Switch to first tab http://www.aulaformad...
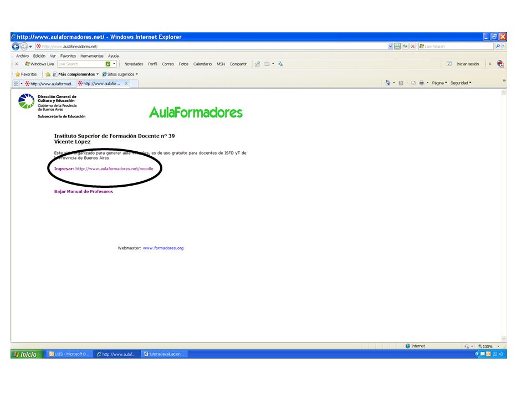 (50, 84)
